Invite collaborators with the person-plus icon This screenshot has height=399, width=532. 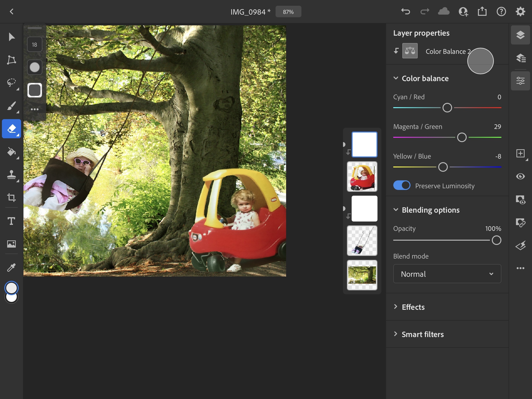click(463, 11)
